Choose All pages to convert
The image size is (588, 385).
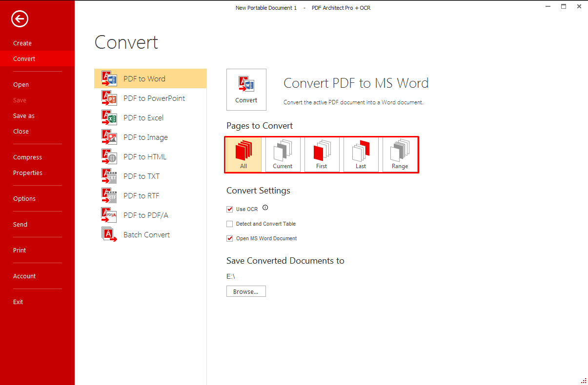click(x=243, y=154)
